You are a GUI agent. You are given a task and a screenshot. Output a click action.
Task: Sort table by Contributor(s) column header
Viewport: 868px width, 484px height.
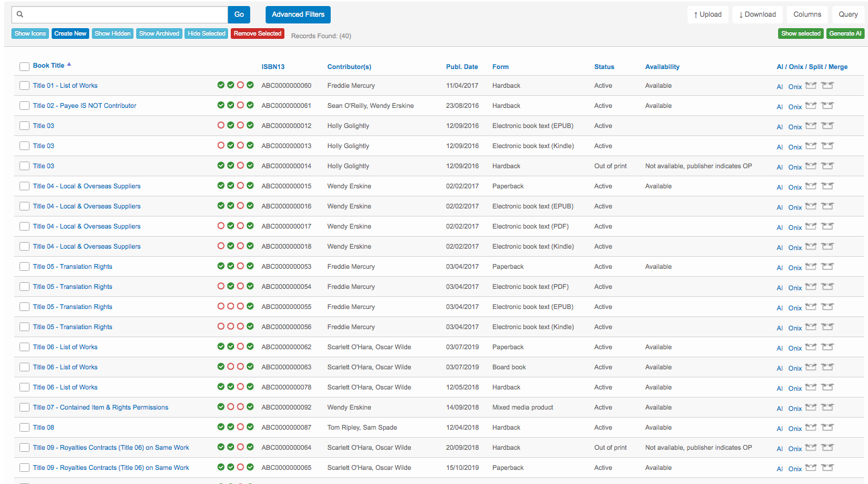pyautogui.click(x=349, y=66)
